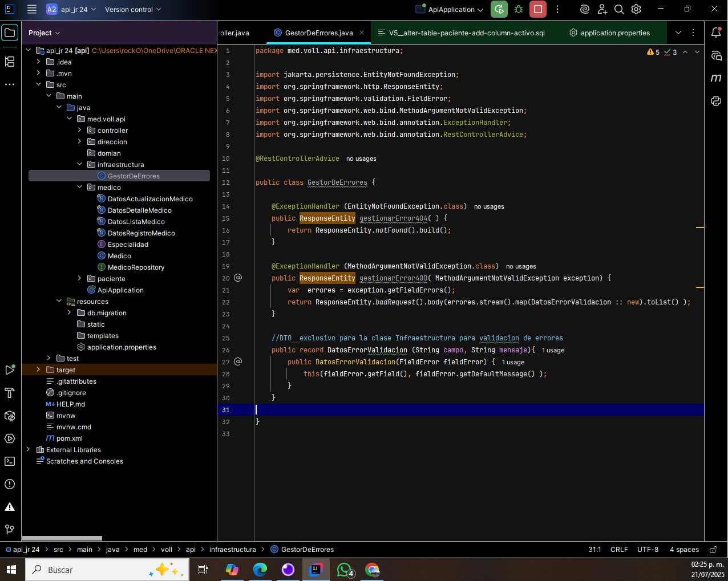The image size is (728, 581).
Task: Open the Problems tool window
Action: [x=10, y=484]
